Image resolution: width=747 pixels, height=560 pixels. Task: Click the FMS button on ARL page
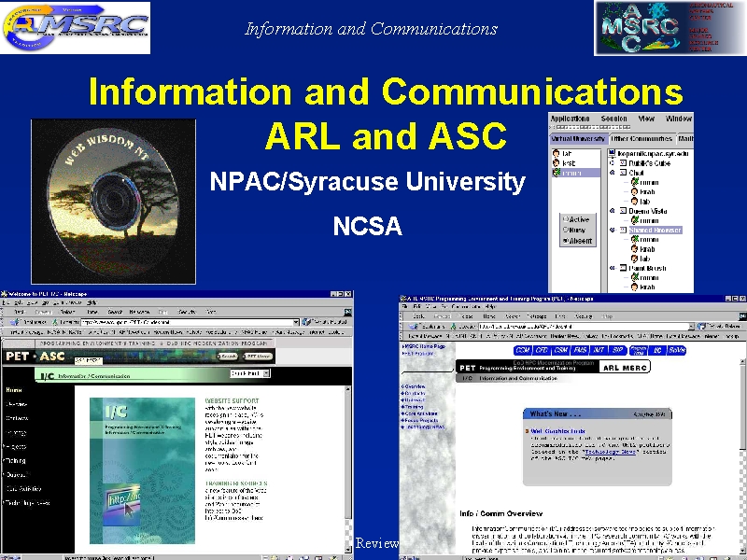(x=580, y=350)
